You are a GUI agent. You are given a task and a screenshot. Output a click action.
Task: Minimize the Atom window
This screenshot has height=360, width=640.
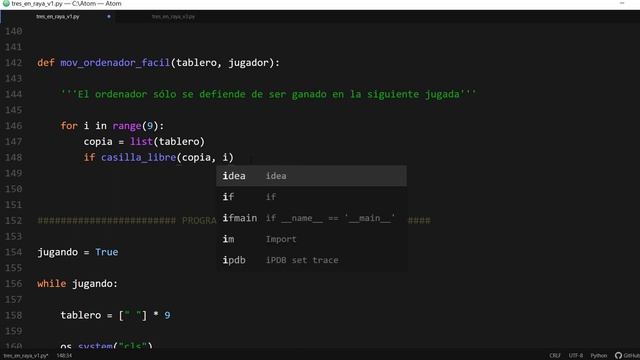coord(622,4)
